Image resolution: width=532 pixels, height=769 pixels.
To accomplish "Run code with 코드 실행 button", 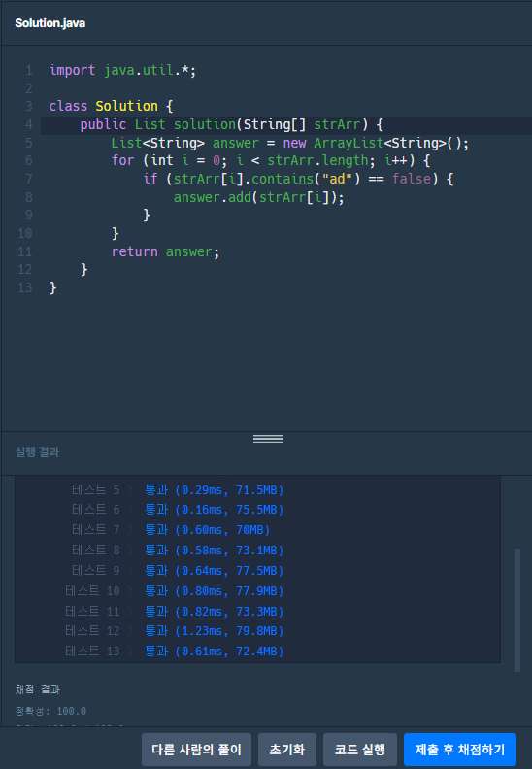I will [x=360, y=750].
